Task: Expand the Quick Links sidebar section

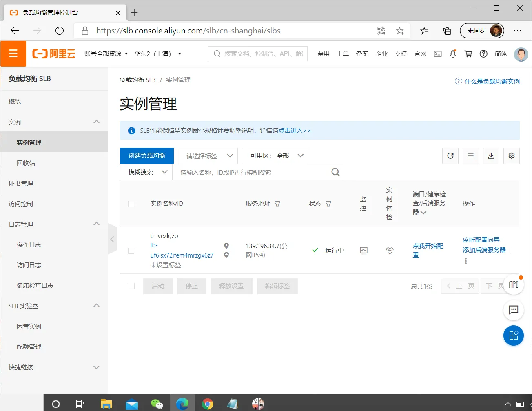Action: point(96,367)
